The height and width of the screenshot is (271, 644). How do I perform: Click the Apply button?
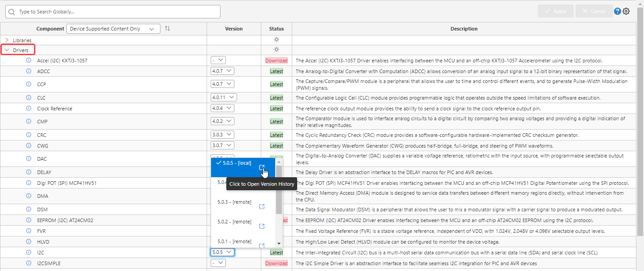point(555,11)
